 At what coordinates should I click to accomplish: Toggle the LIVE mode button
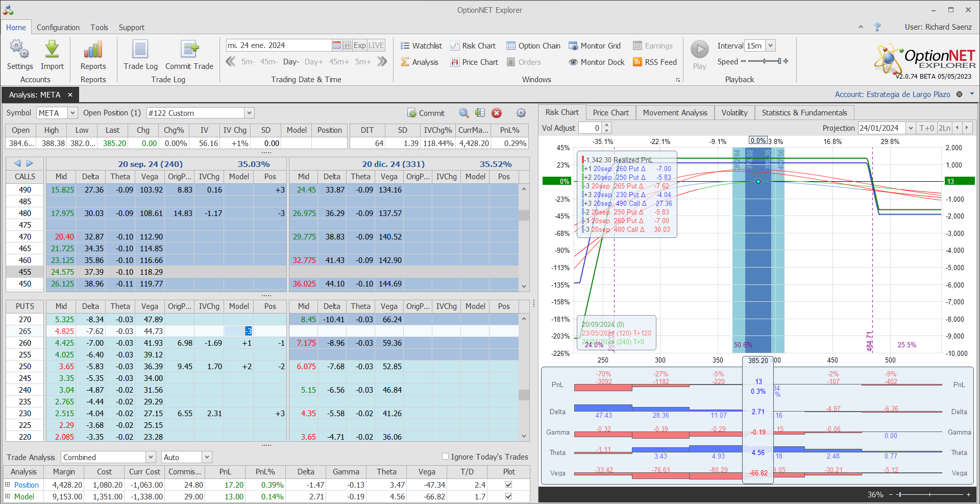(376, 45)
